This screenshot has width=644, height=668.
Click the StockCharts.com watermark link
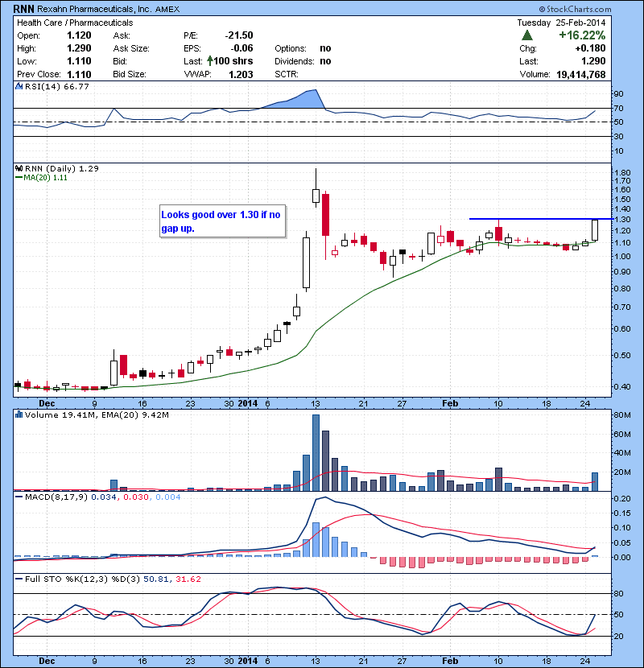[x=575, y=9]
